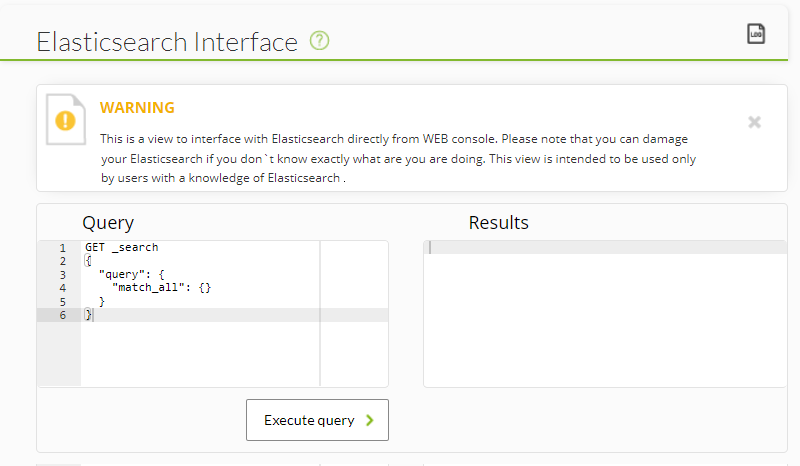Select line number 1 in gutter

click(x=62, y=248)
